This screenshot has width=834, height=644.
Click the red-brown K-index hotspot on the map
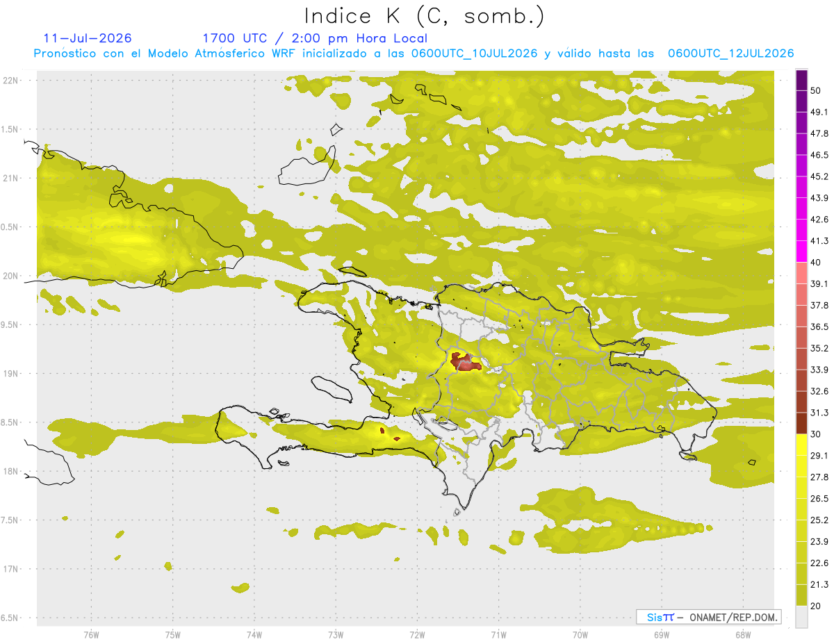tap(466, 362)
